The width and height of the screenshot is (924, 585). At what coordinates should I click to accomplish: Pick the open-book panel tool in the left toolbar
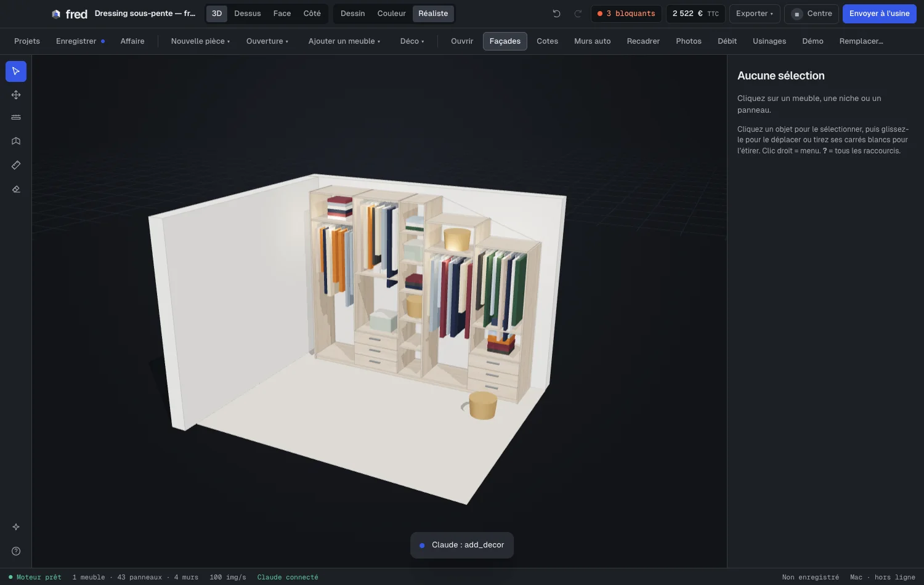[16, 141]
